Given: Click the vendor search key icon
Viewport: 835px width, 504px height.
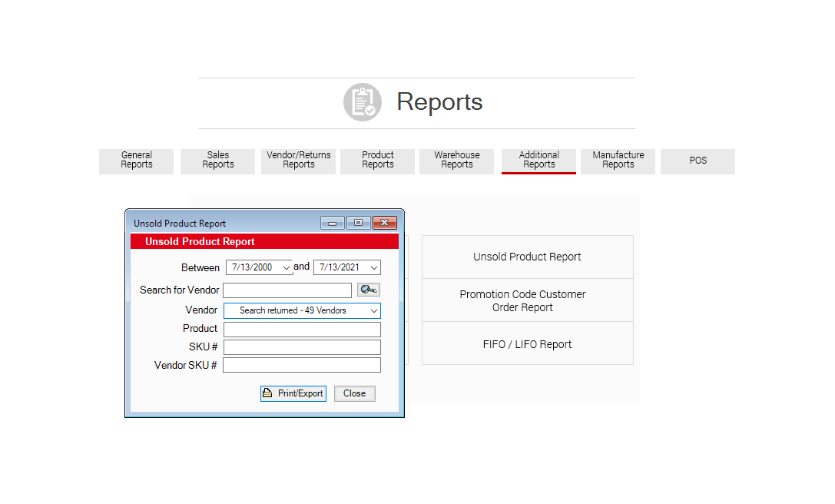Looking at the screenshot, I should coord(369,290).
